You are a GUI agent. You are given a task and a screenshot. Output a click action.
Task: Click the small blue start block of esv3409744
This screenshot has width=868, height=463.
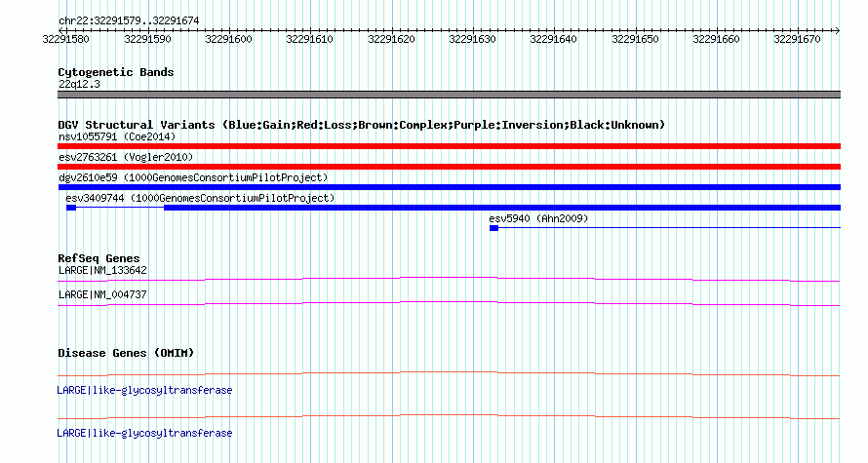pos(71,208)
